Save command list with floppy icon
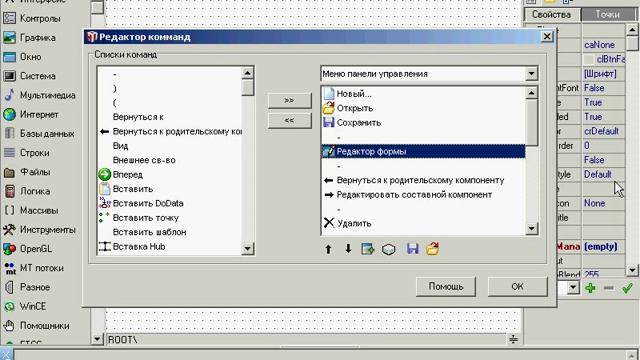 point(413,249)
